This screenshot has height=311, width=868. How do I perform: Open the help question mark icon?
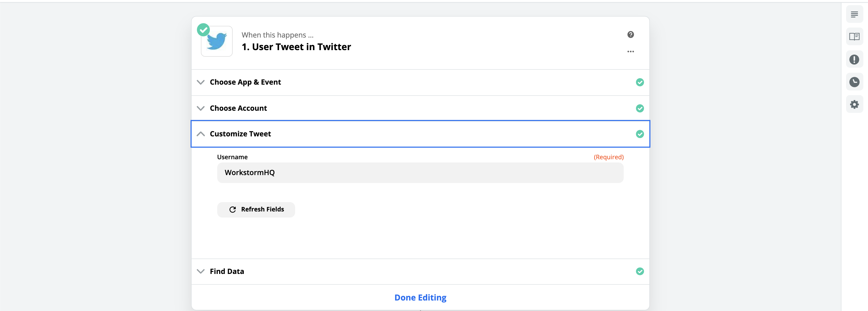click(x=630, y=34)
